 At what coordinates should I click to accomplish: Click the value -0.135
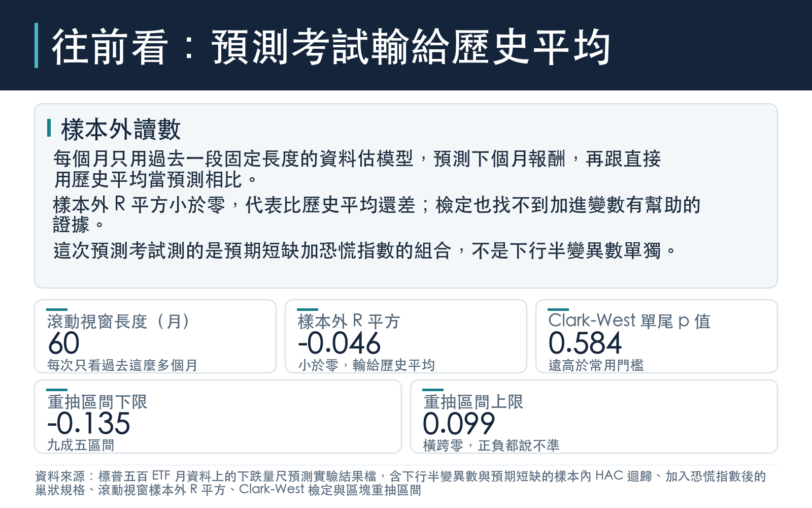[89, 424]
